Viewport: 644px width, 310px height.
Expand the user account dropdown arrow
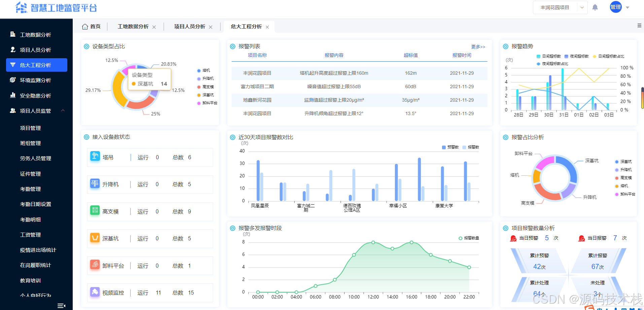tap(628, 7)
